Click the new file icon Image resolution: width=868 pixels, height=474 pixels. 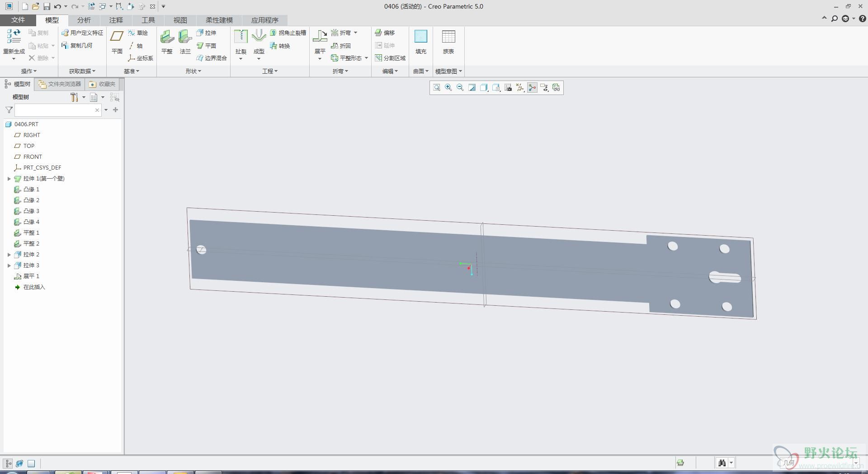[25, 6]
